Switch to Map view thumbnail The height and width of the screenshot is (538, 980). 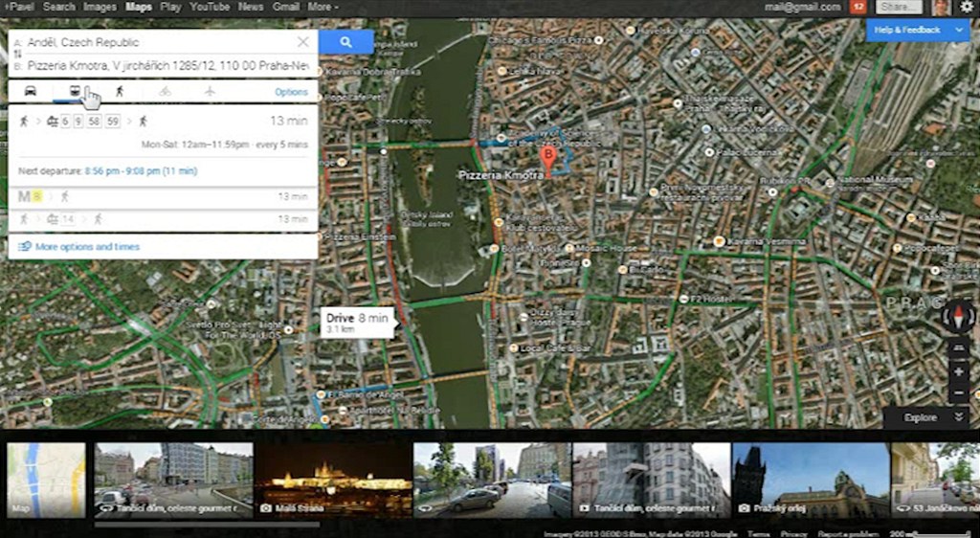tap(46, 479)
